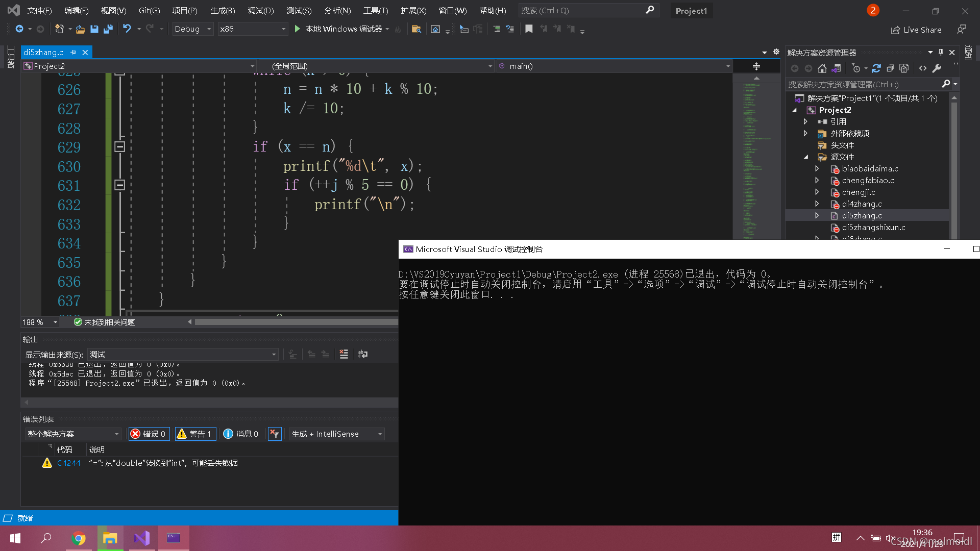This screenshot has height=551, width=980.
Task: Collapse the 源文件 folder node
Action: tap(805, 157)
